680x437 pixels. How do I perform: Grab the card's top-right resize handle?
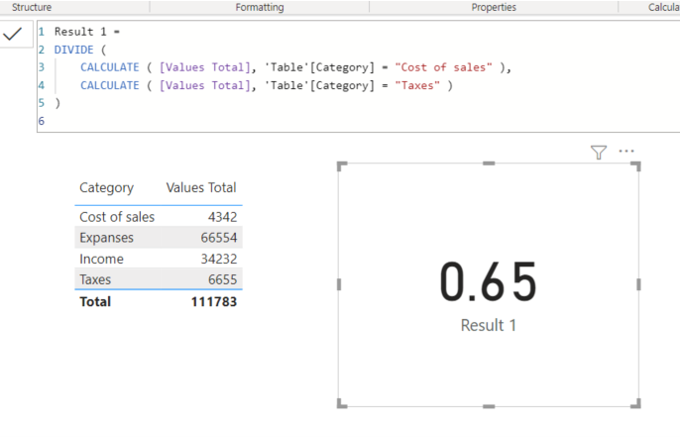tap(636, 166)
